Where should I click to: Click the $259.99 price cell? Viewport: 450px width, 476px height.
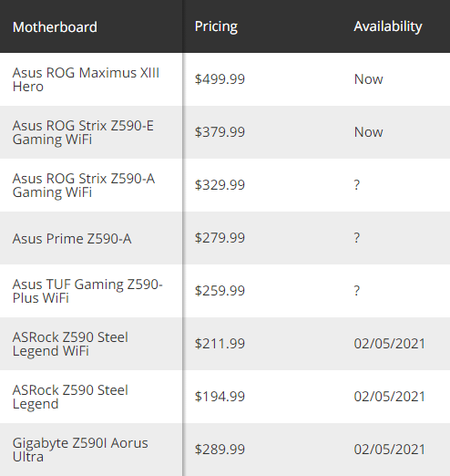[220, 291]
